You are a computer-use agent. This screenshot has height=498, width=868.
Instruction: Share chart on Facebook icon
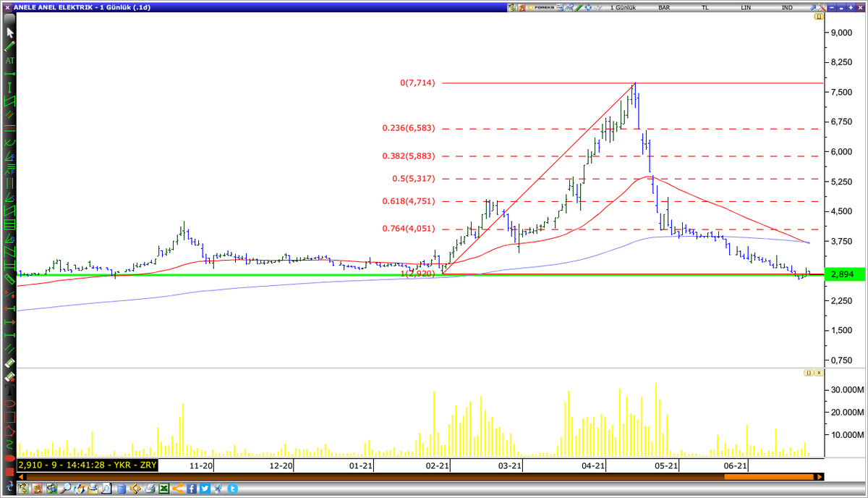tap(192, 489)
